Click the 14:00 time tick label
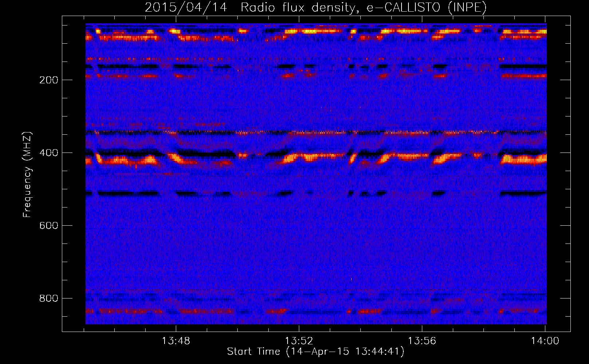This screenshot has width=589, height=364. (545, 341)
